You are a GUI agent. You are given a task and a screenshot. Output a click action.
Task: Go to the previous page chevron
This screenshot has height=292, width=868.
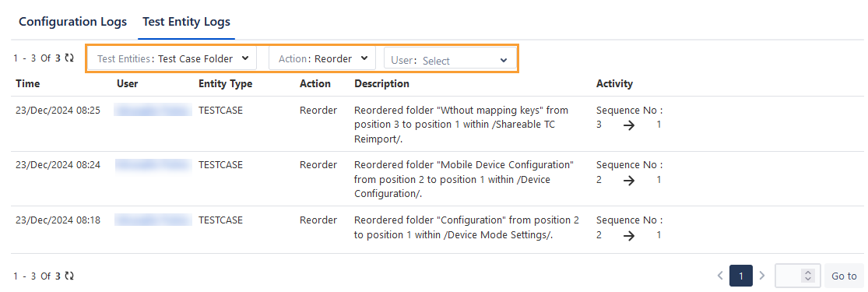coord(720,276)
